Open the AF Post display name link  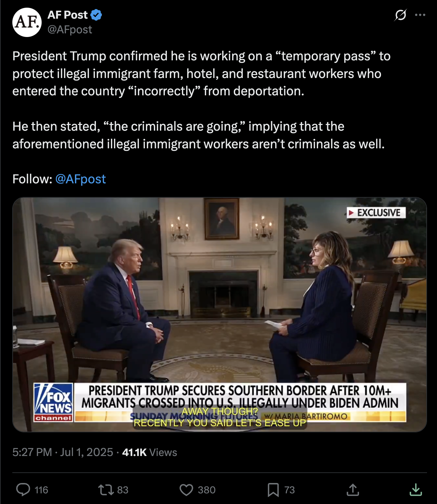68,15
